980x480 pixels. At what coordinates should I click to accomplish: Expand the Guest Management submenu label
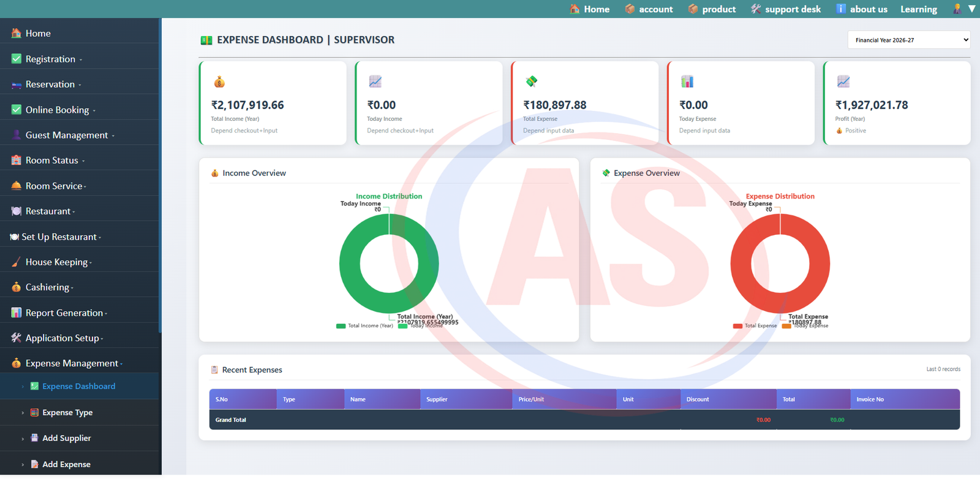point(67,135)
